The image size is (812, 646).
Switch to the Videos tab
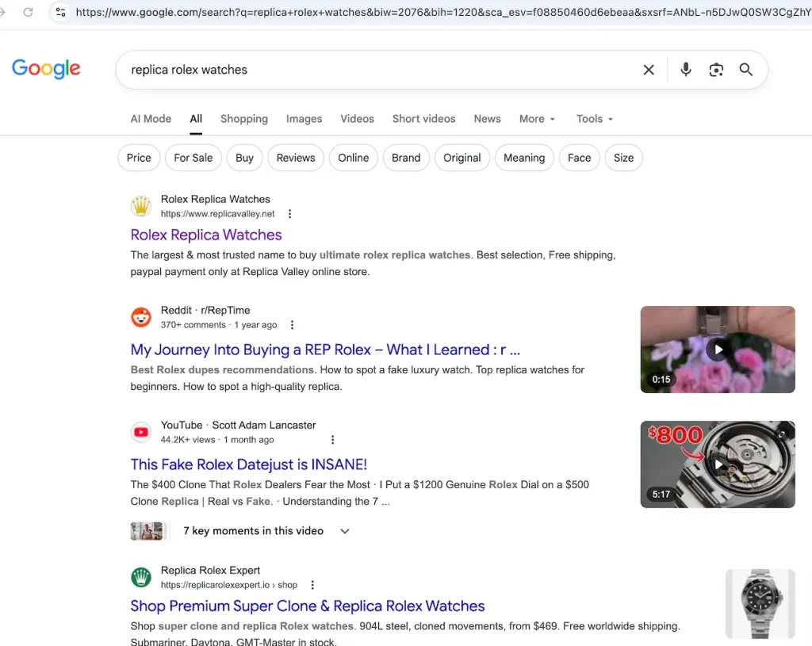[357, 119]
